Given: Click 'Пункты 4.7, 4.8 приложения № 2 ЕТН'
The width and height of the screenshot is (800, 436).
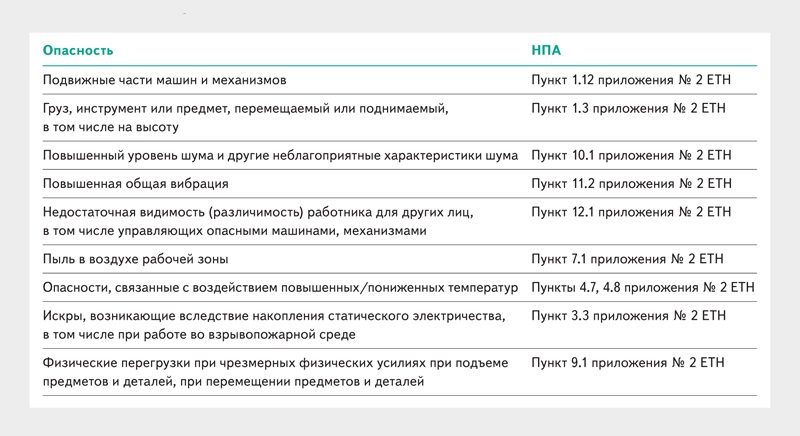Looking at the screenshot, I should [643, 288].
